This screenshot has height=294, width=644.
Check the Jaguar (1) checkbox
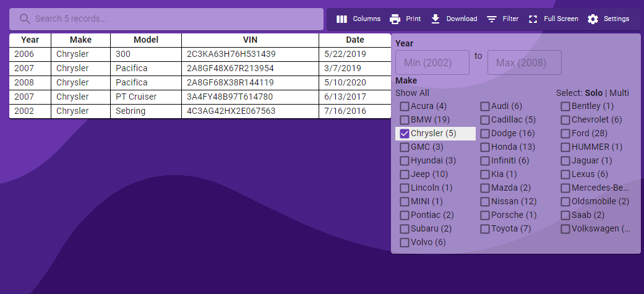coord(565,160)
